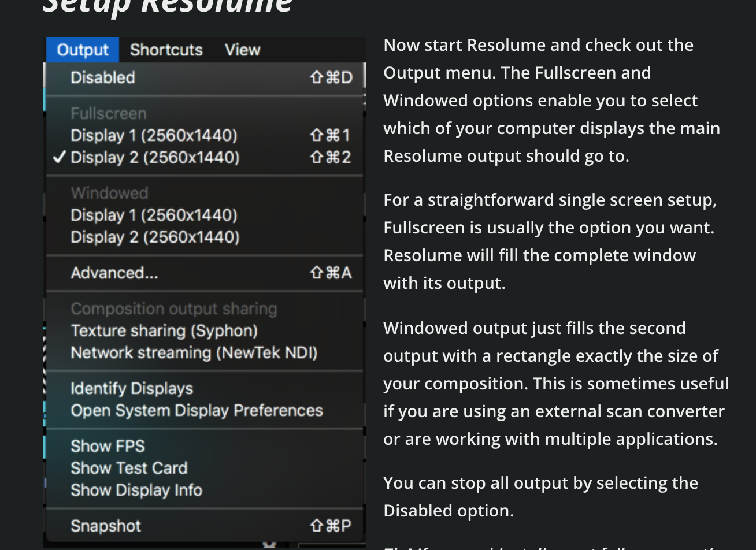Open System Display Preferences

pos(197,411)
